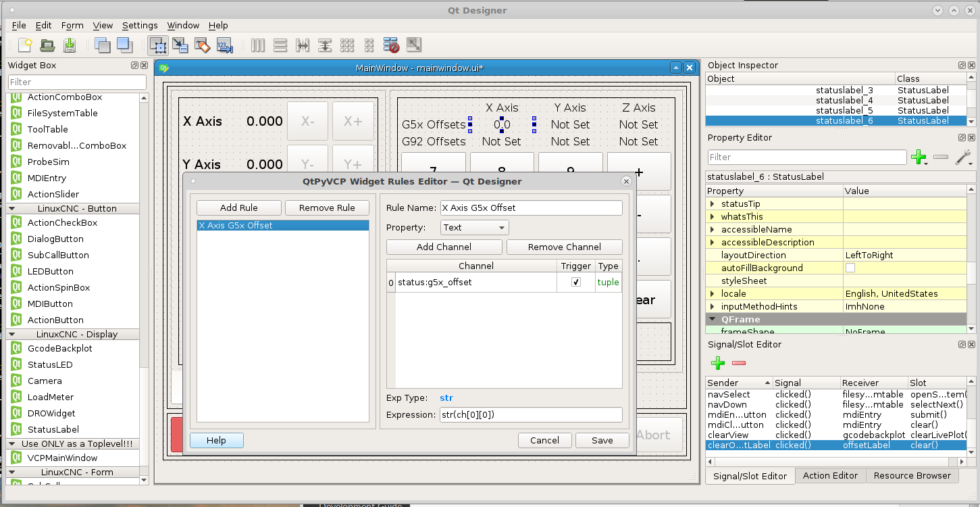Click the New Form toolbar icon

click(26, 45)
